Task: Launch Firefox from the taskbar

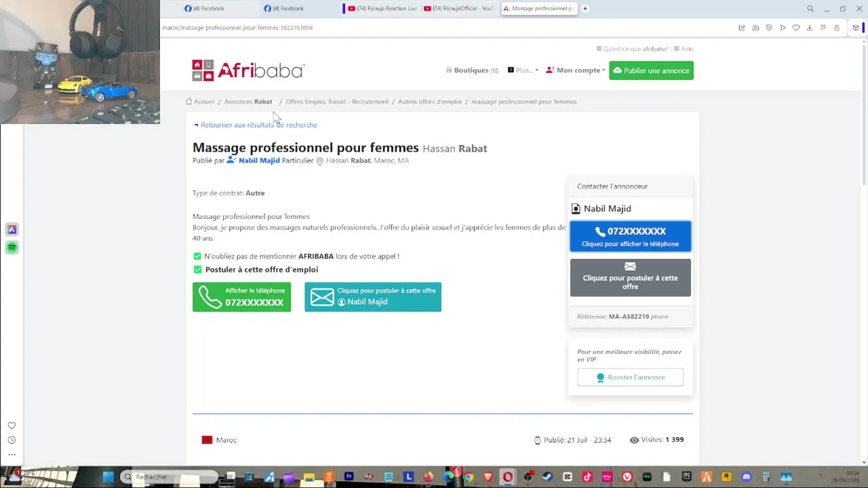Action: (428, 477)
